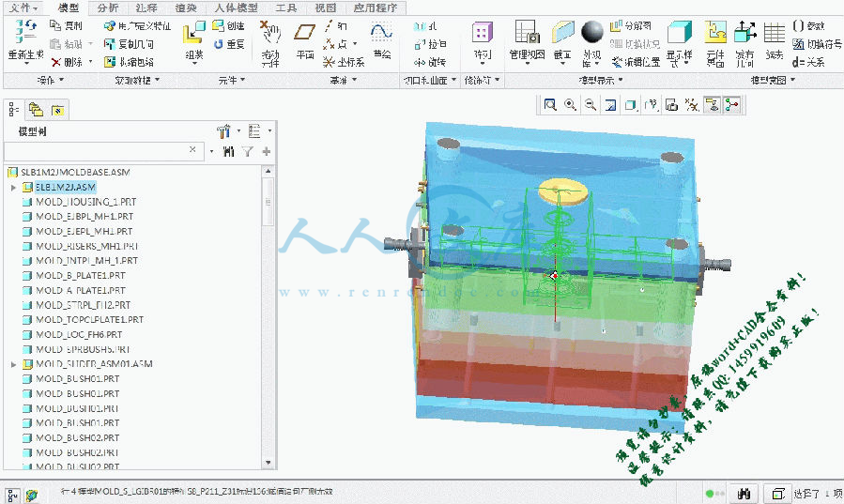This screenshot has width=844, height=504.
Task: Open the 关系 (Relations) dialog
Action: 808,62
